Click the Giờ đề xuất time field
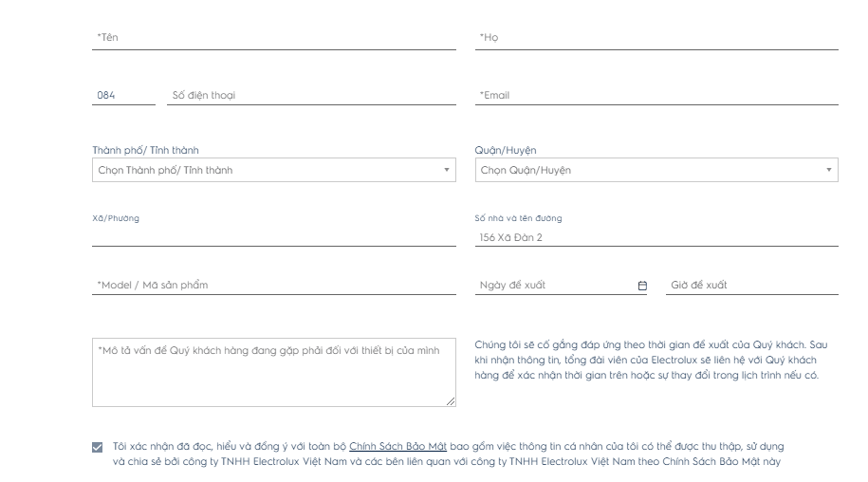The width and height of the screenshot is (868, 482). (x=751, y=285)
